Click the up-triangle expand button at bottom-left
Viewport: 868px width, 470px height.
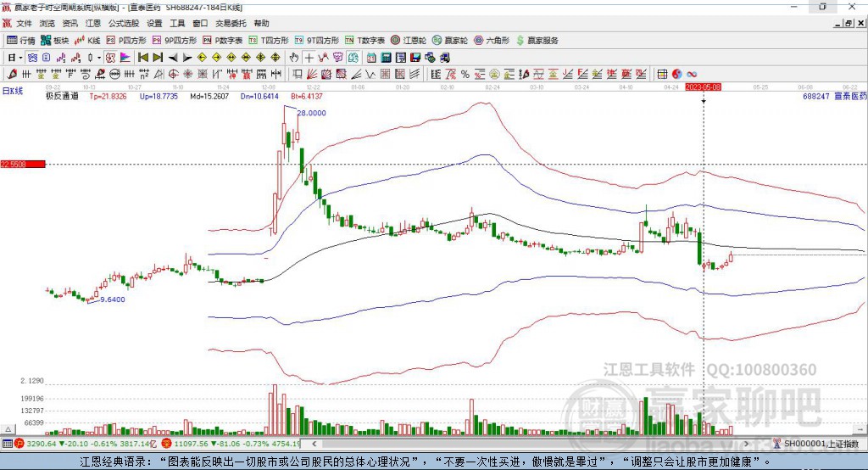click(8, 429)
